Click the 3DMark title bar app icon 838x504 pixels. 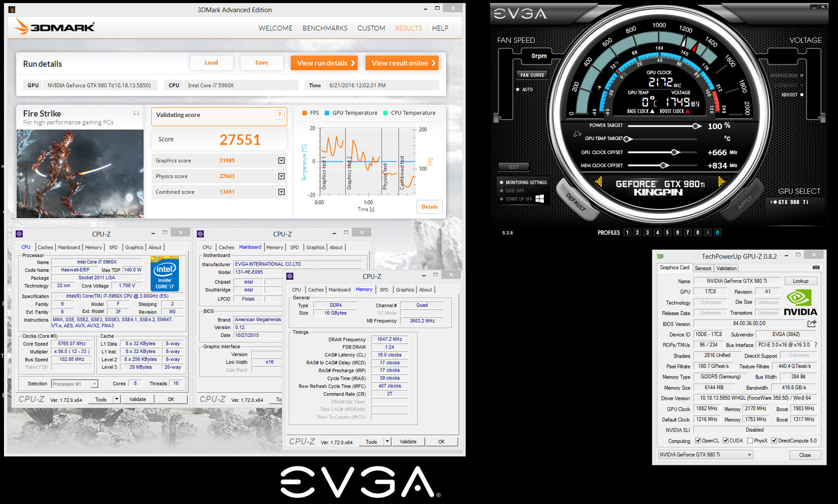pyautogui.click(x=12, y=9)
